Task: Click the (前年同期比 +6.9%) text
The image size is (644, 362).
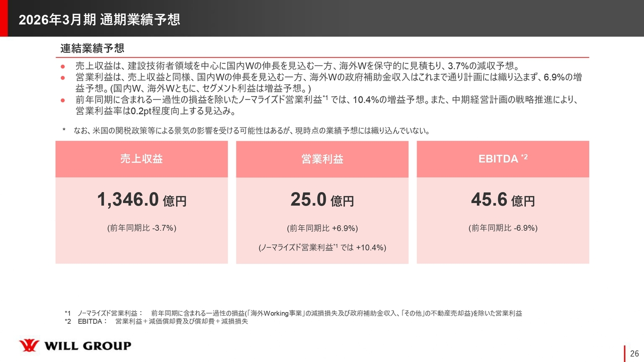Action: tap(322, 228)
